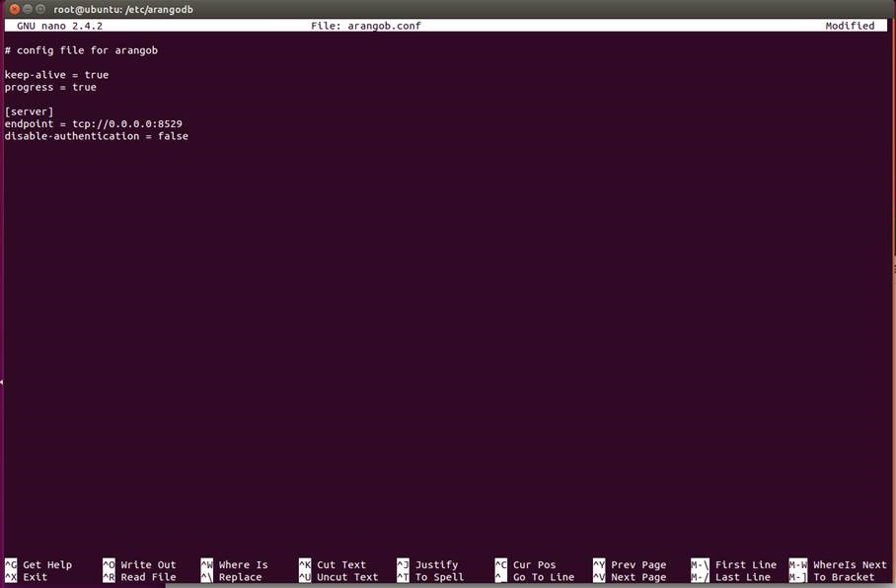
Task: Place cursor on disable-authentication = false line
Action: click(x=96, y=136)
